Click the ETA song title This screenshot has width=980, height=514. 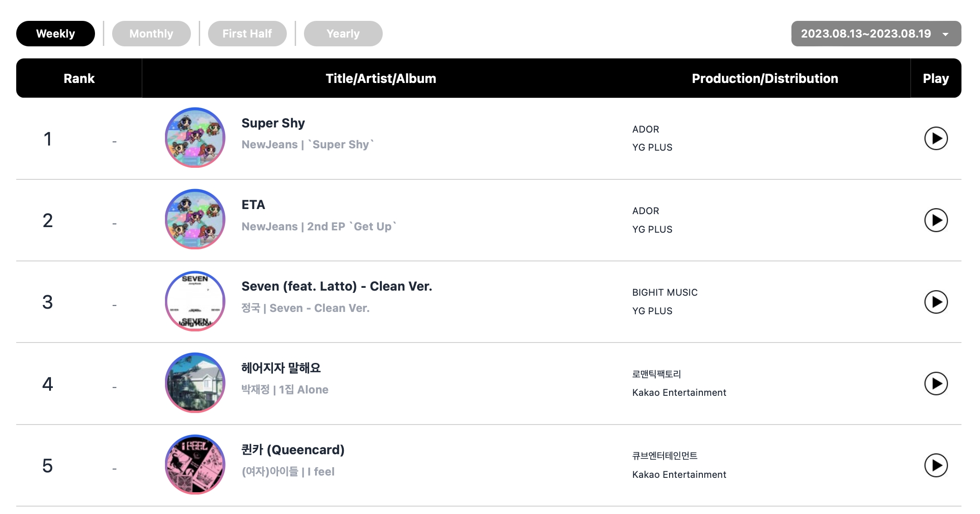tap(253, 205)
